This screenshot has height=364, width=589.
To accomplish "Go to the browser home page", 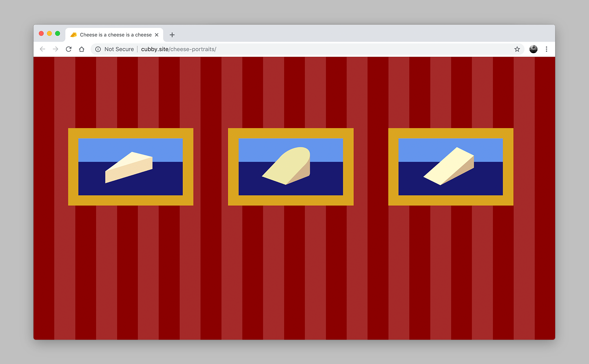I will [x=82, y=49].
